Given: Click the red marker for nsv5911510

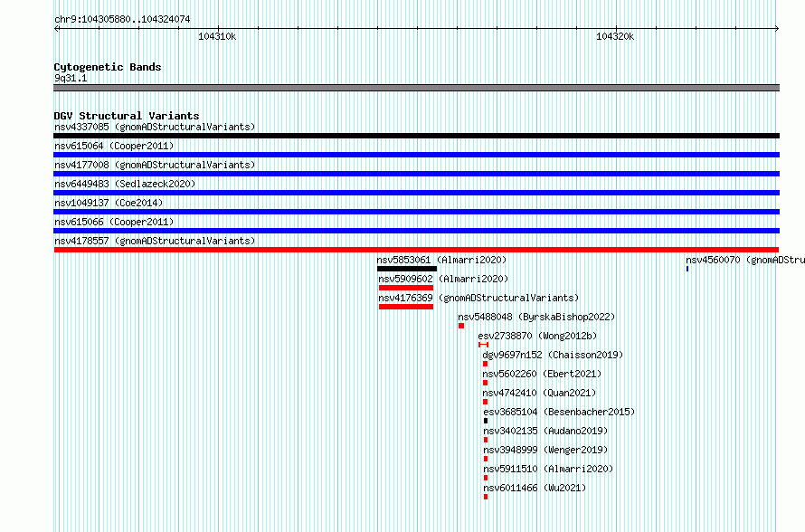Looking at the screenshot, I should coord(486,478).
